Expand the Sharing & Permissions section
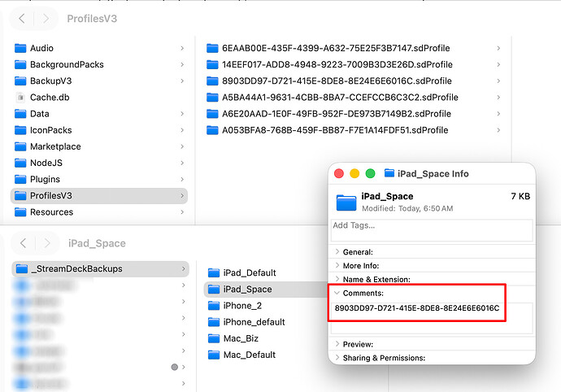561x392 pixels. pos(337,357)
